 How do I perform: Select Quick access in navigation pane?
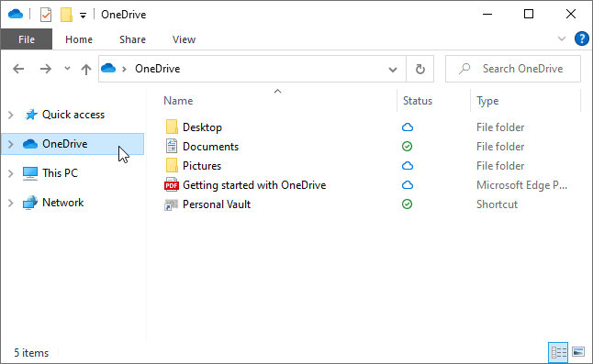73,115
